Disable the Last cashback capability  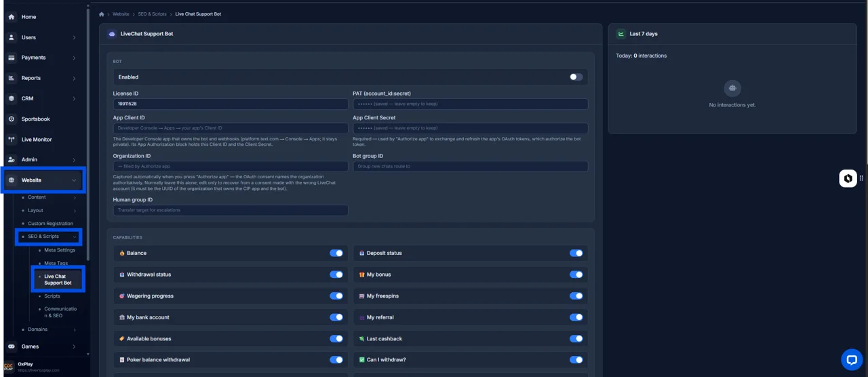coord(576,338)
